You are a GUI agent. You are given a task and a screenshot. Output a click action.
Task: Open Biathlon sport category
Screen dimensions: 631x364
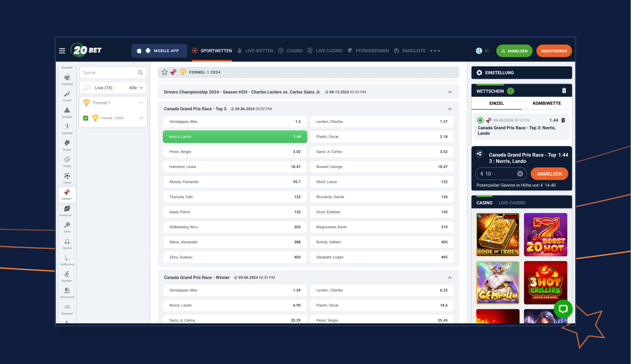click(67, 276)
